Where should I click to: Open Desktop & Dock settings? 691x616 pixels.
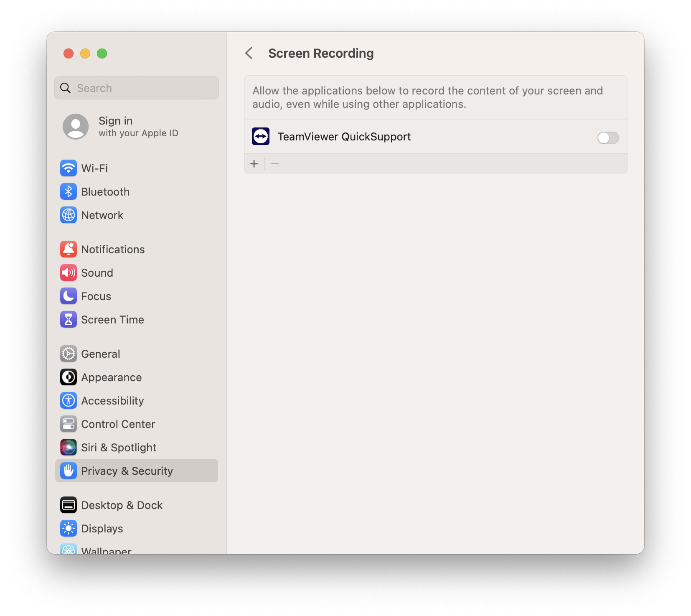[122, 505]
